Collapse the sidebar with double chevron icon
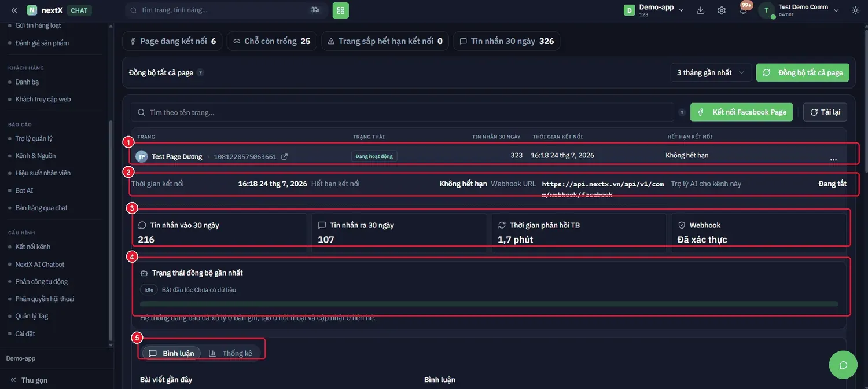The width and height of the screenshot is (868, 389). click(14, 10)
